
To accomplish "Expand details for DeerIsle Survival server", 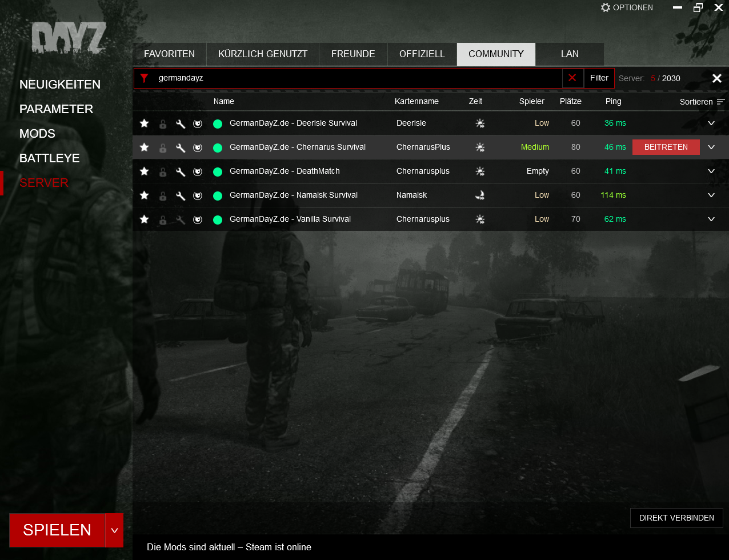I will 711,123.
